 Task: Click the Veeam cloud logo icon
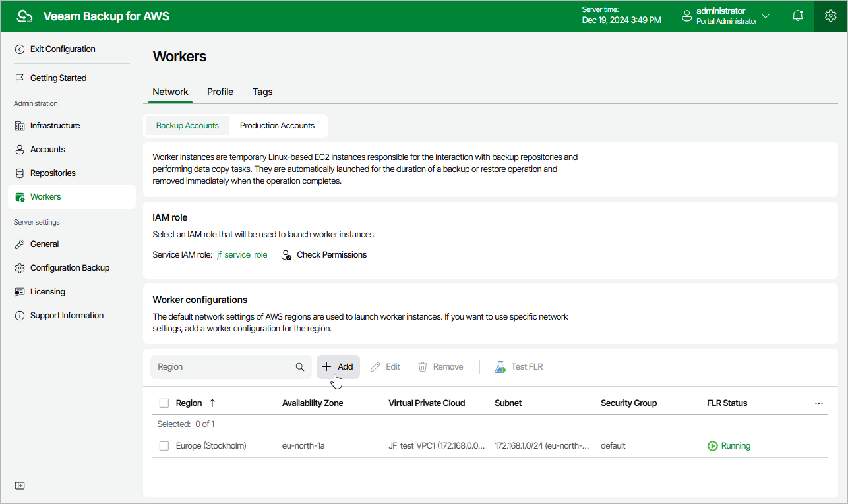[24, 16]
